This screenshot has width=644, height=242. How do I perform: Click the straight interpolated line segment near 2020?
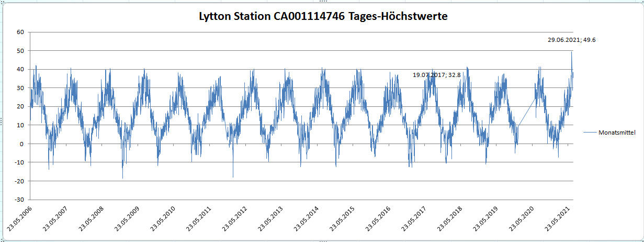(x=527, y=111)
